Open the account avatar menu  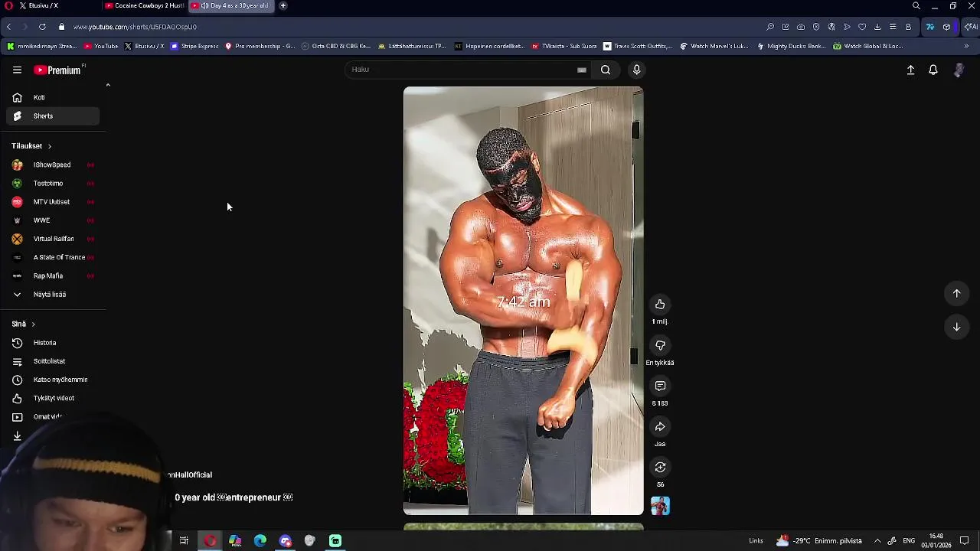pos(959,70)
